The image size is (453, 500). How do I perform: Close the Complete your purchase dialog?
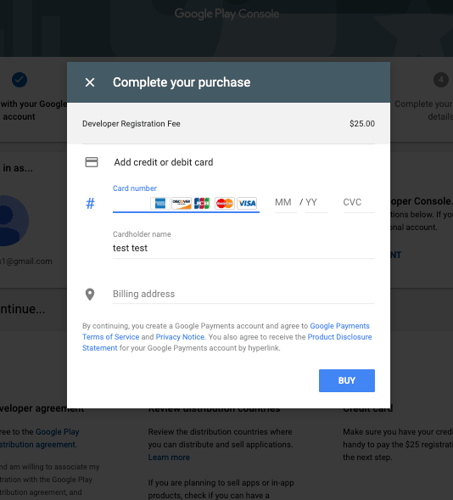point(90,82)
